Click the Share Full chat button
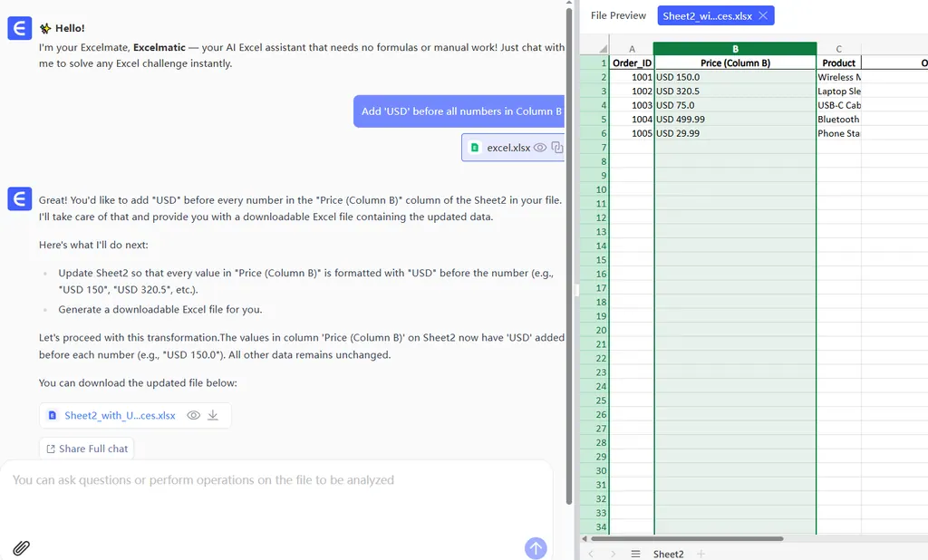 87,449
